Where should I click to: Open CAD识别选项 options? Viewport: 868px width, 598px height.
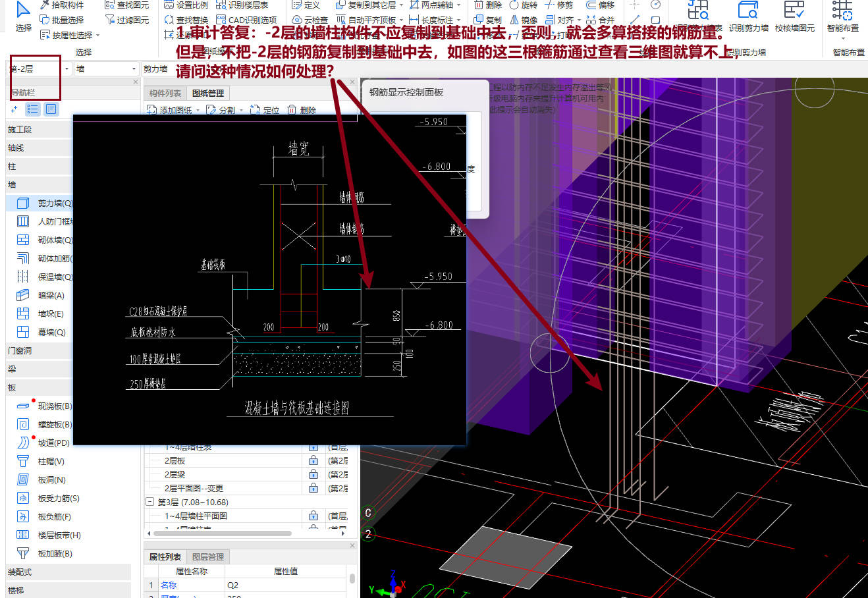point(246,20)
